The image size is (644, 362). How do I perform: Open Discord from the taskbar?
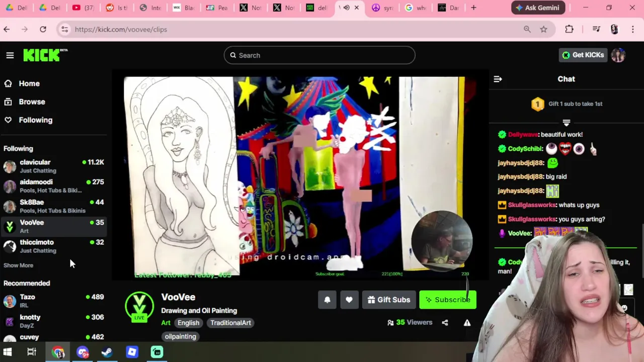click(x=83, y=352)
